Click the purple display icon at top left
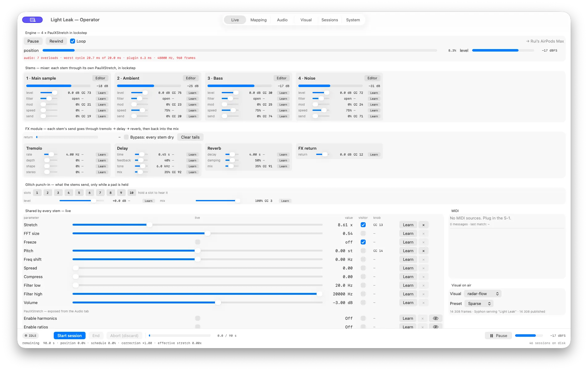This screenshot has height=371, width=588. 32,20
